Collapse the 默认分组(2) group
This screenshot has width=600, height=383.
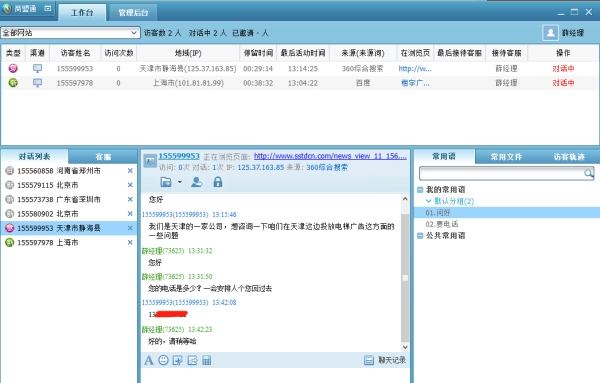(x=429, y=201)
